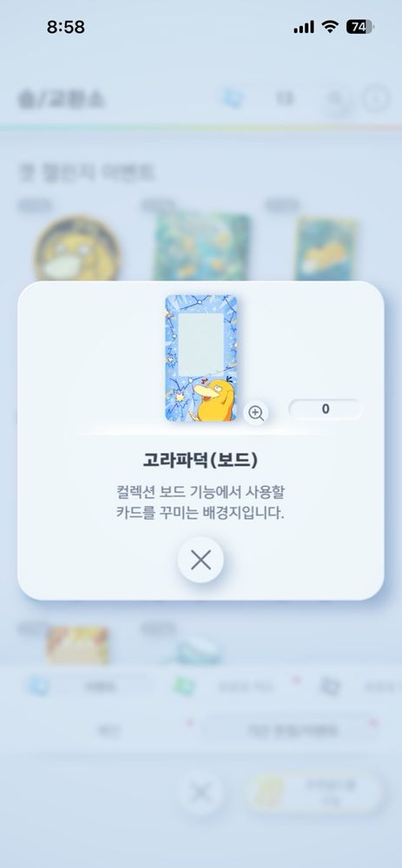Tap the magnifier zoom icon beside the board
402x868 pixels.
(256, 413)
